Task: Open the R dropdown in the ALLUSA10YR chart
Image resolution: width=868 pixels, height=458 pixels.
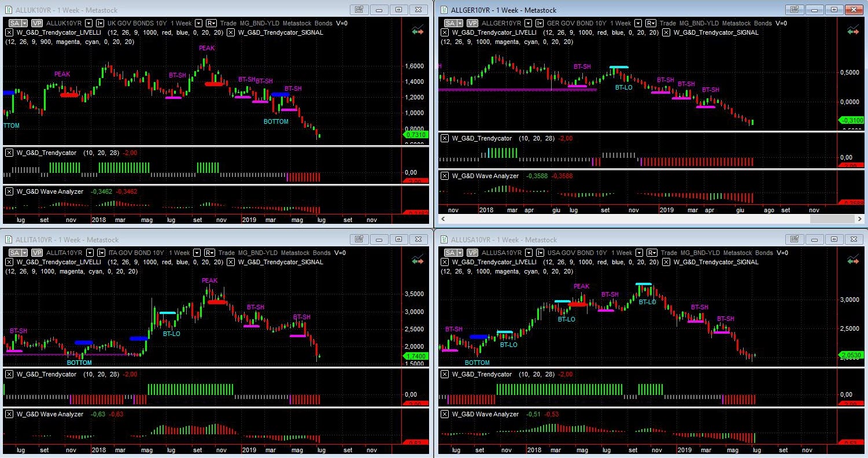Action: tap(651, 253)
